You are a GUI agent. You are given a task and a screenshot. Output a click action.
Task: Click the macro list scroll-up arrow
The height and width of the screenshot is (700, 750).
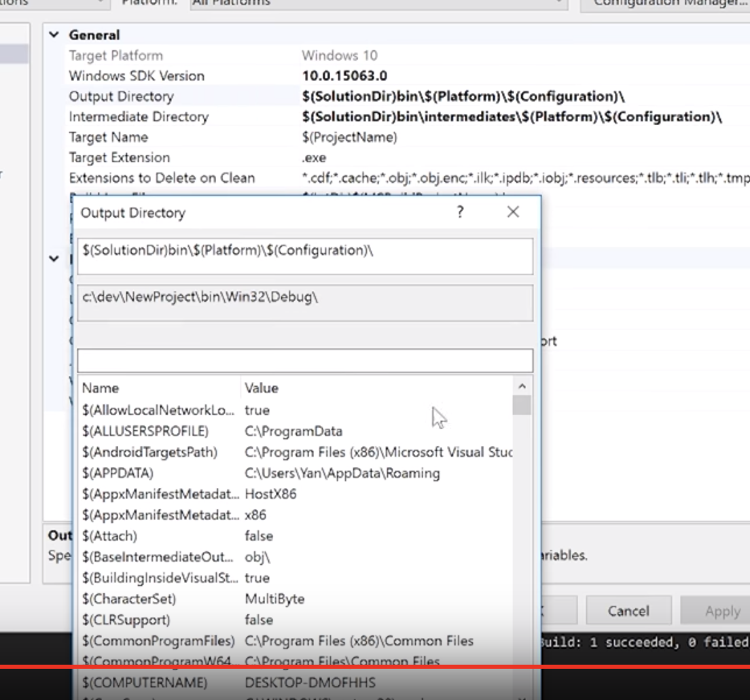522,386
